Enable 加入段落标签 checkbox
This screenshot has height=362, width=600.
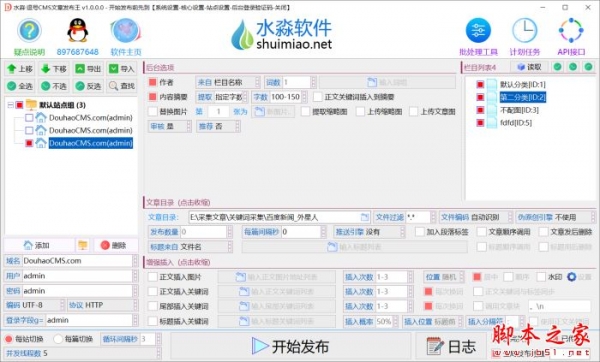[420, 232]
